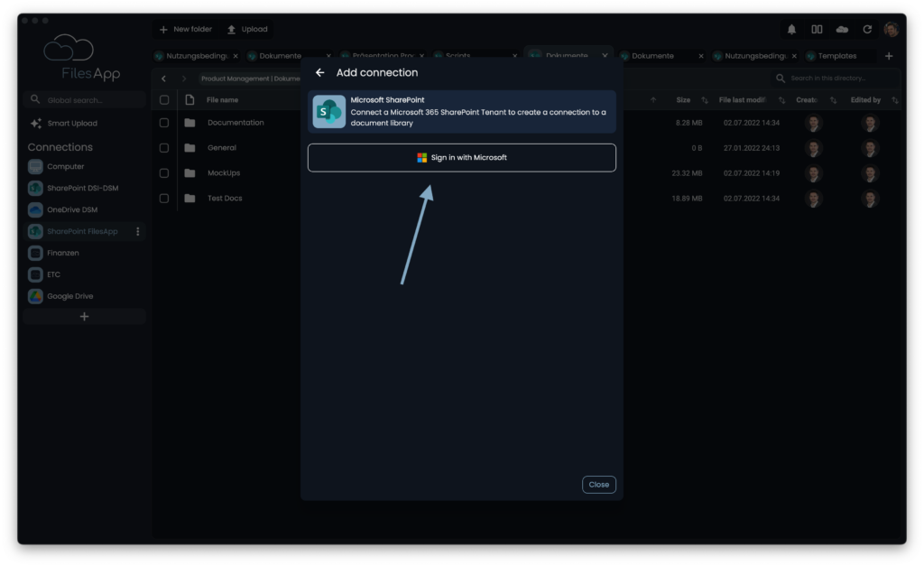Switch to Dokumente tab right of dialog
The width and height of the screenshot is (924, 566).
click(x=652, y=56)
